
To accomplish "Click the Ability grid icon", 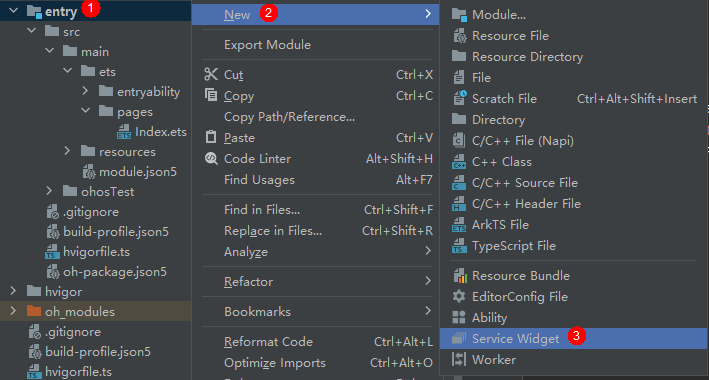I will [459, 318].
